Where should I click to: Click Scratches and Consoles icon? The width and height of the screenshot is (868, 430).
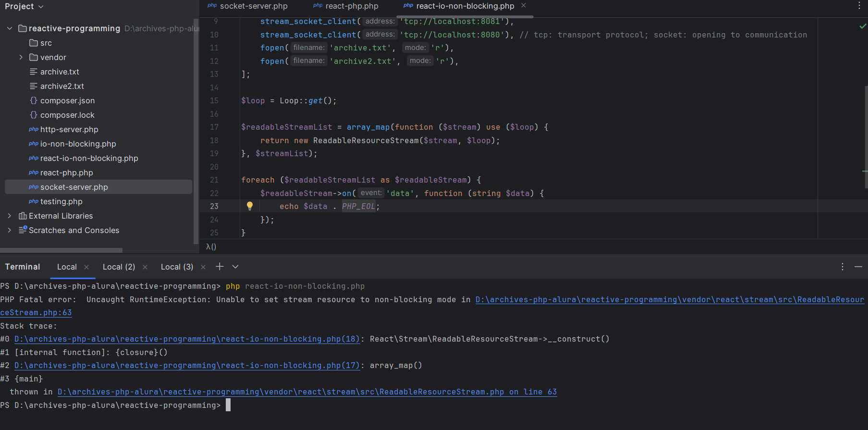pyautogui.click(x=23, y=230)
